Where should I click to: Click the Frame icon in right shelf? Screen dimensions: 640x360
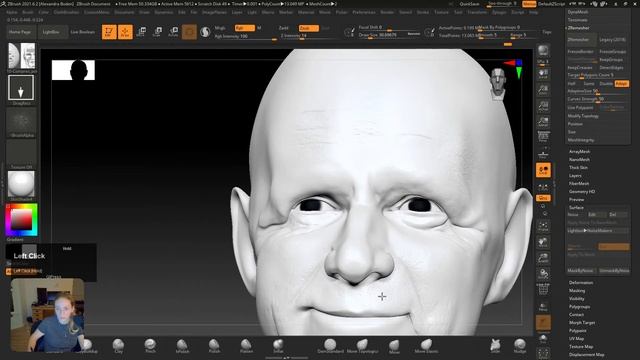pos(543,227)
